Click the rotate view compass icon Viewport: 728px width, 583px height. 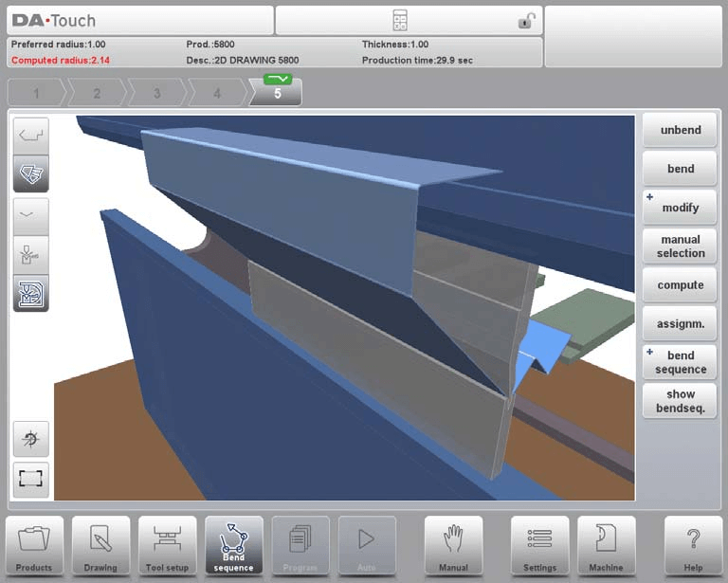[31, 439]
